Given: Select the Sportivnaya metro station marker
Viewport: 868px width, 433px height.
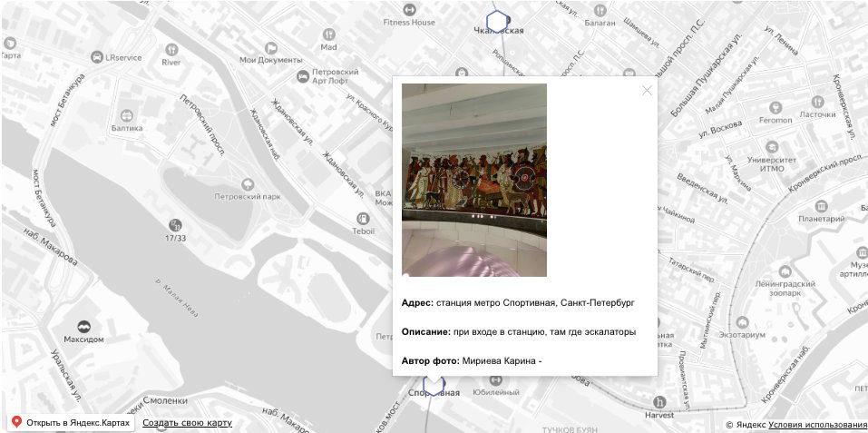Looking at the screenshot, I should tap(434, 383).
